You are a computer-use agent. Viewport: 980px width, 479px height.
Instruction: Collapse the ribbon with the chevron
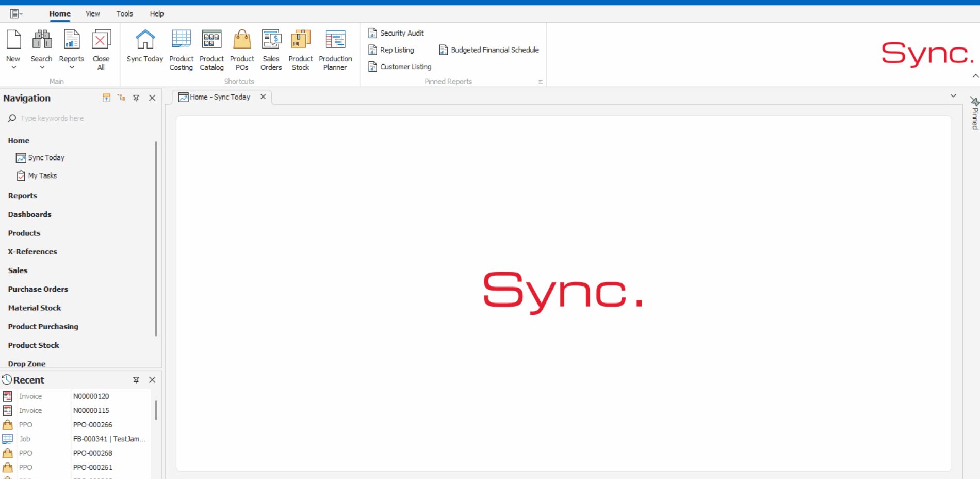[x=975, y=76]
